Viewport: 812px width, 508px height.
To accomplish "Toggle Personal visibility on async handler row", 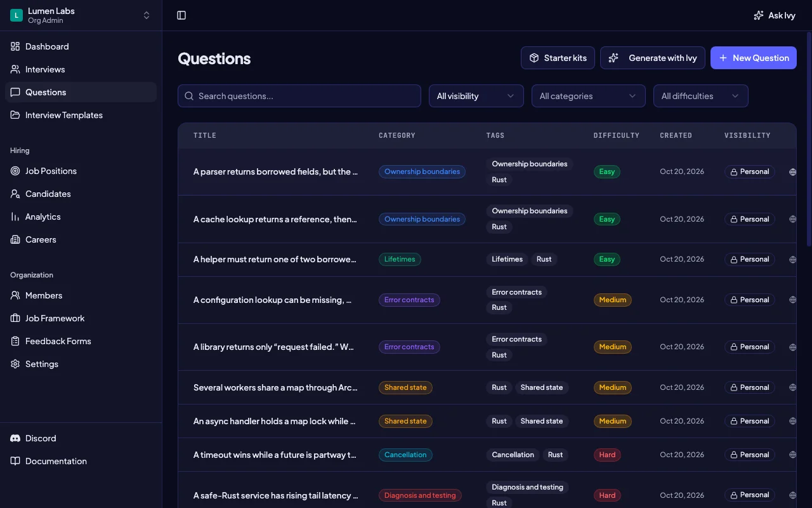I will point(750,421).
